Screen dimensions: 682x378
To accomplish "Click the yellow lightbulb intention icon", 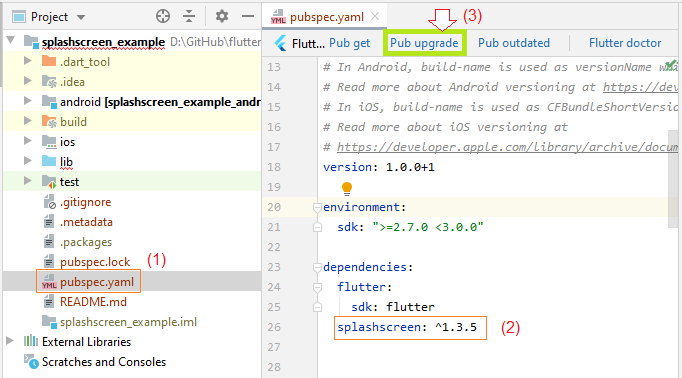I will click(347, 188).
